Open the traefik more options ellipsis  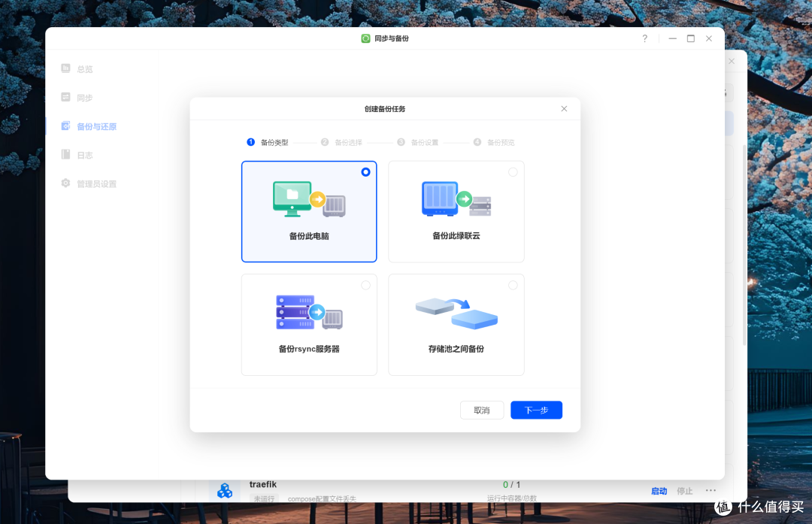[710, 490]
